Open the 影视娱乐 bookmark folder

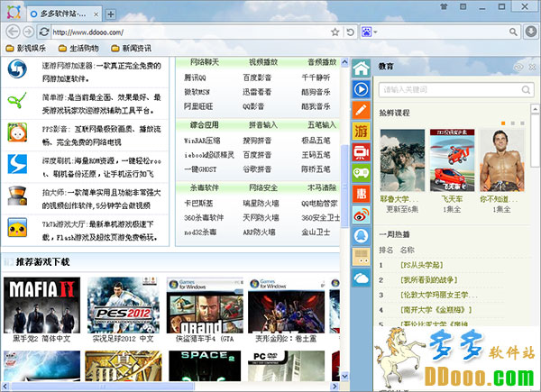point(26,49)
